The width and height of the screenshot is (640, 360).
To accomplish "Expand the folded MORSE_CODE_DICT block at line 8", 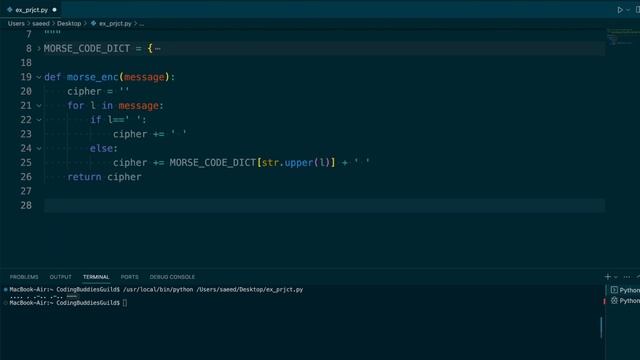I will 39,49.
